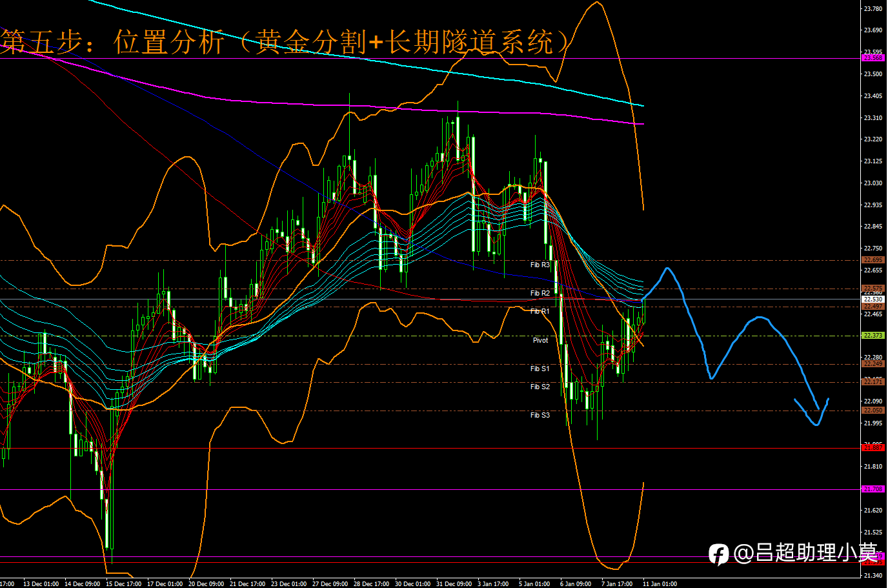Click the 22.465 price scale value
The image size is (888, 588).
[873, 314]
